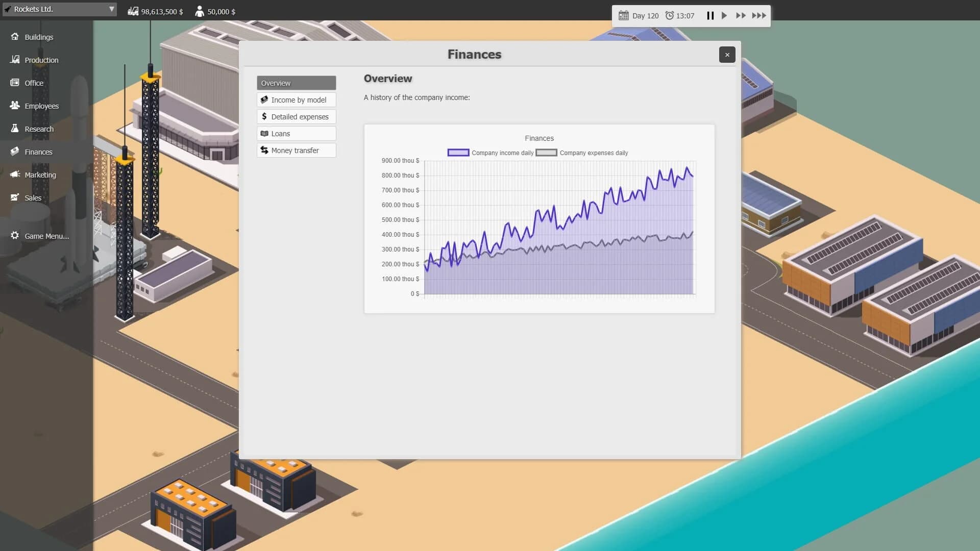Open the Office management panel

point(34,83)
